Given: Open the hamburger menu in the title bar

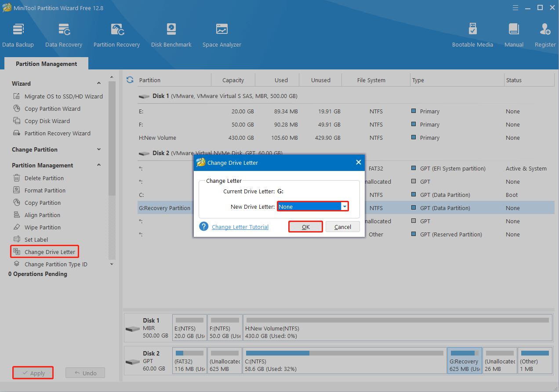Looking at the screenshot, I should click(515, 7).
